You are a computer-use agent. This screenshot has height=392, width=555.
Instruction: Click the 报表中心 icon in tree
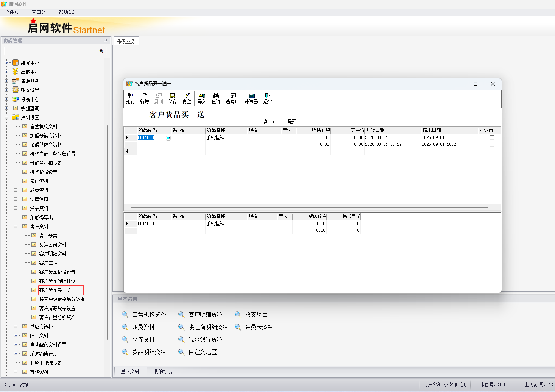[16, 99]
